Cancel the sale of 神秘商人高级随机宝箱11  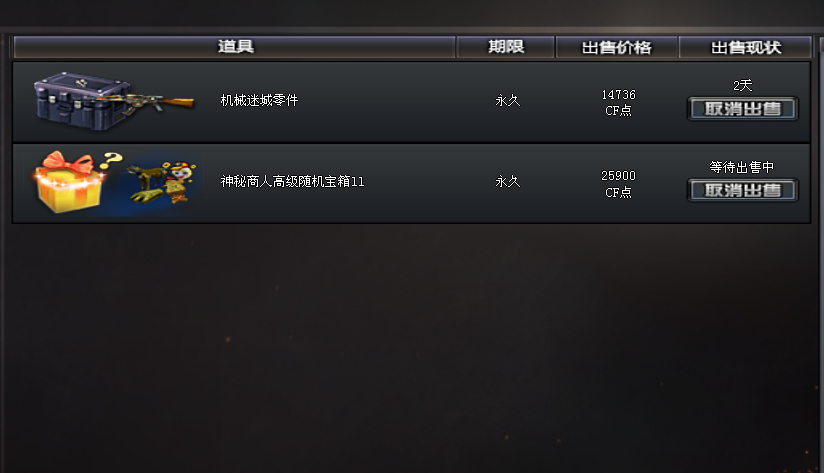[743, 190]
